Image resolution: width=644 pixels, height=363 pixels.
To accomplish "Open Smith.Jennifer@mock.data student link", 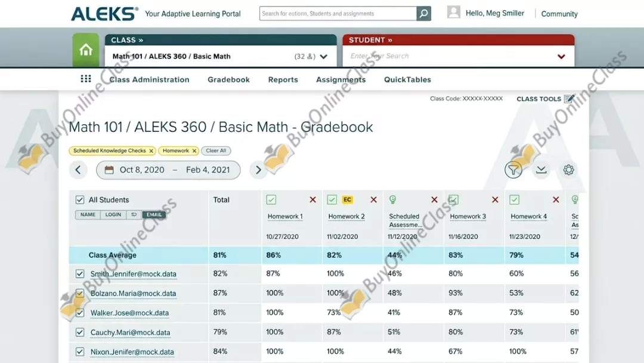I will [x=133, y=274].
